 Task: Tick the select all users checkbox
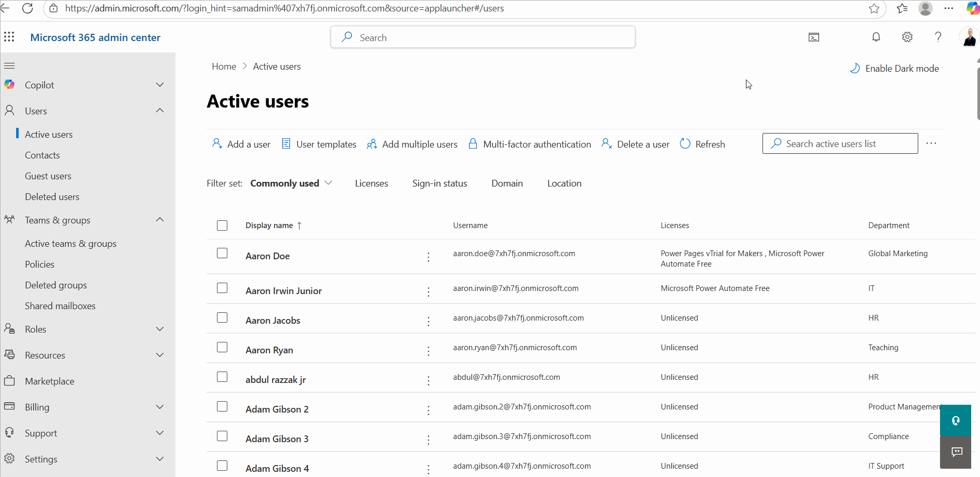point(222,226)
